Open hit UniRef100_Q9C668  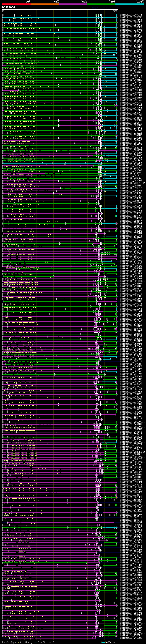point(131,37)
